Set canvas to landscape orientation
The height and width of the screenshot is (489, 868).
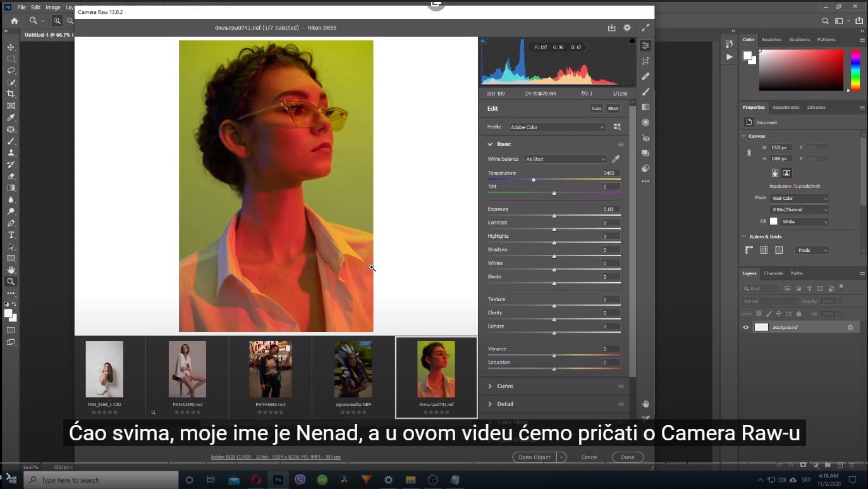[x=786, y=173]
